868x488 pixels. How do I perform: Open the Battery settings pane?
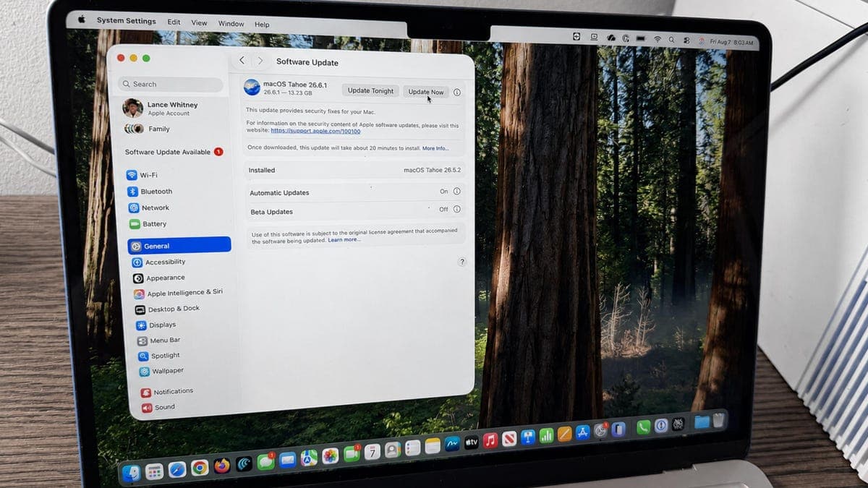148,224
